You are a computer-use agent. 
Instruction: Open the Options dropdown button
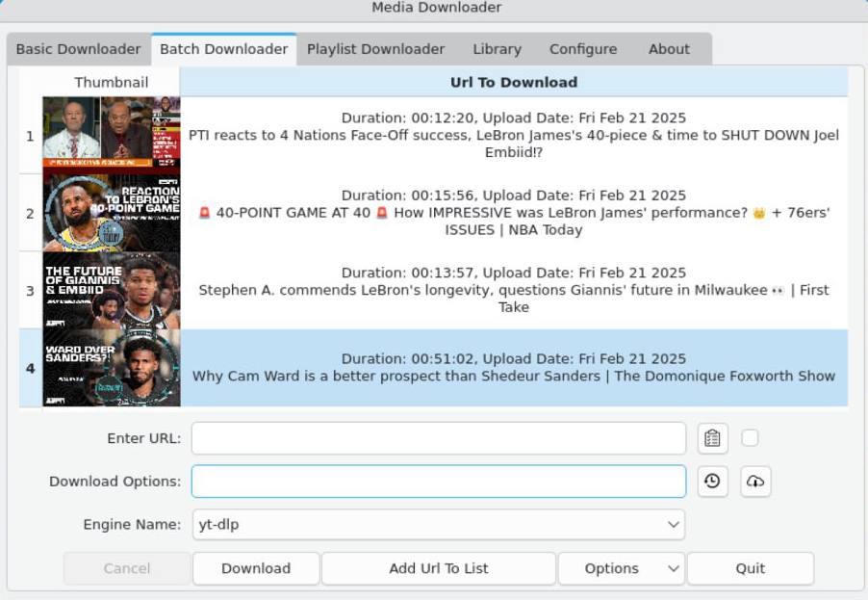click(x=621, y=568)
